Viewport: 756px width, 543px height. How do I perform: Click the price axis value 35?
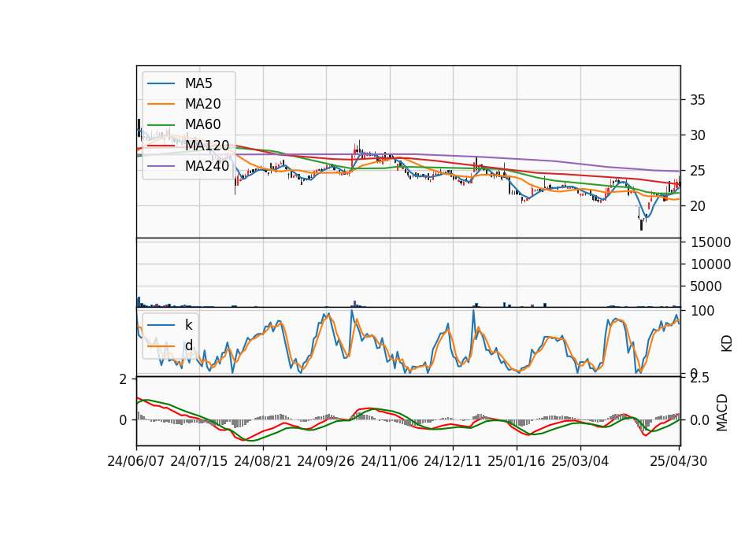click(x=698, y=100)
